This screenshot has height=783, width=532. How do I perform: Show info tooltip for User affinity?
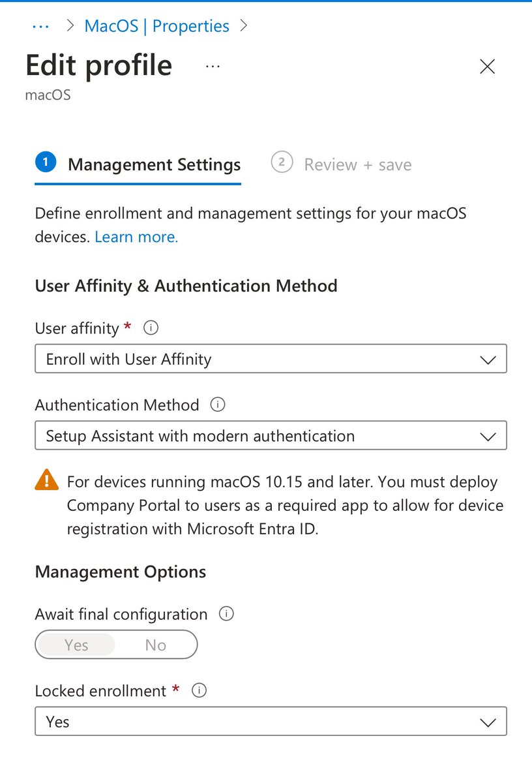point(151,328)
